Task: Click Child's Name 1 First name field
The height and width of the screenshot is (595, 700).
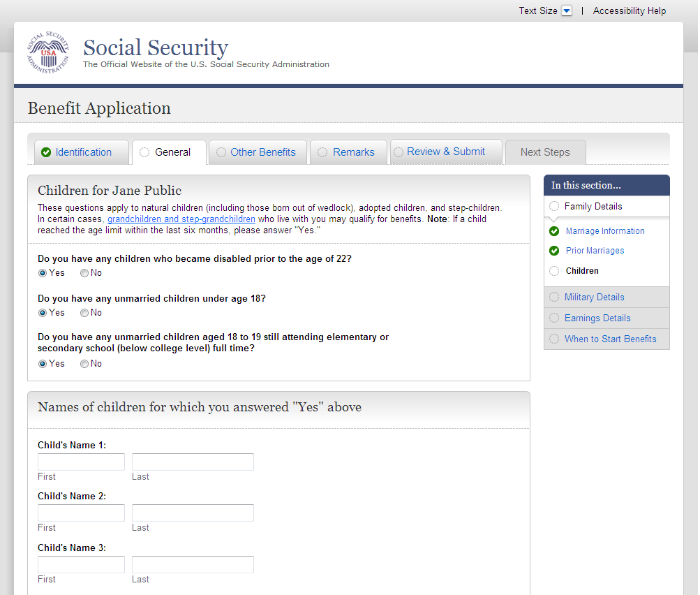Action: click(x=81, y=462)
